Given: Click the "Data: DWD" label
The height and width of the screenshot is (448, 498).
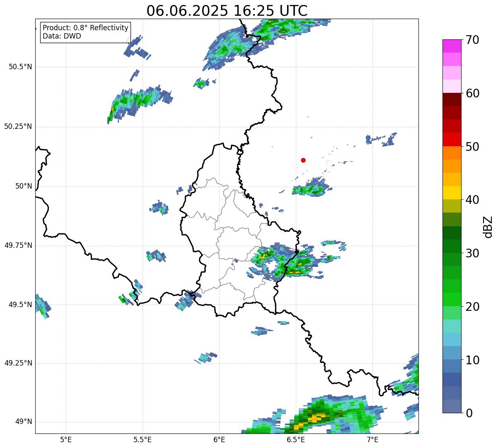Looking at the screenshot, I should click(62, 36).
